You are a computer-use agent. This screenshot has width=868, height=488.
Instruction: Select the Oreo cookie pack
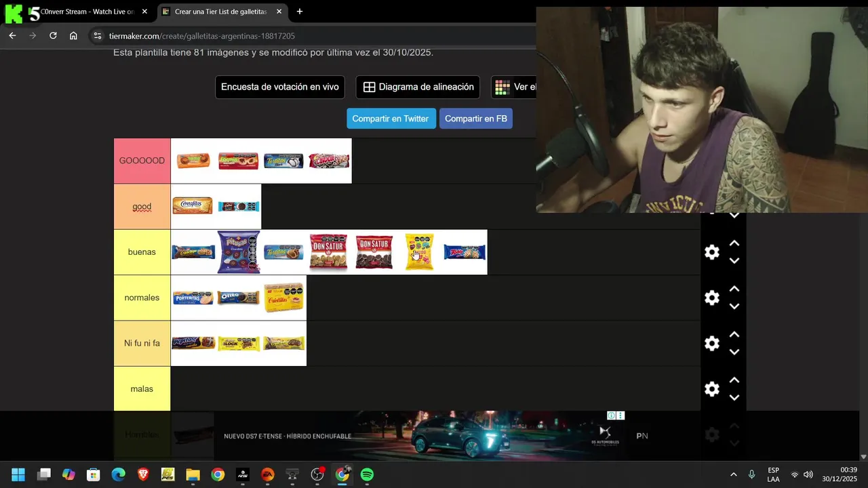(x=239, y=298)
